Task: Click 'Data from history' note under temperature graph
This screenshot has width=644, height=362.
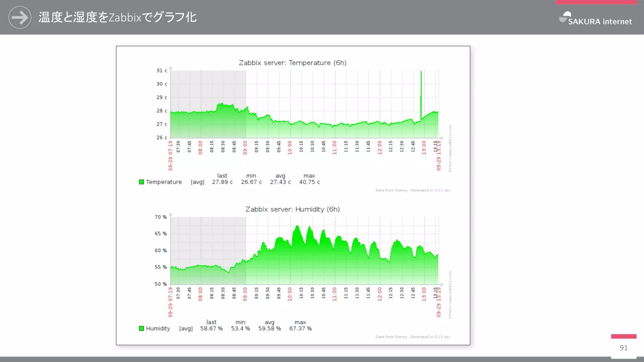Action: (413, 190)
